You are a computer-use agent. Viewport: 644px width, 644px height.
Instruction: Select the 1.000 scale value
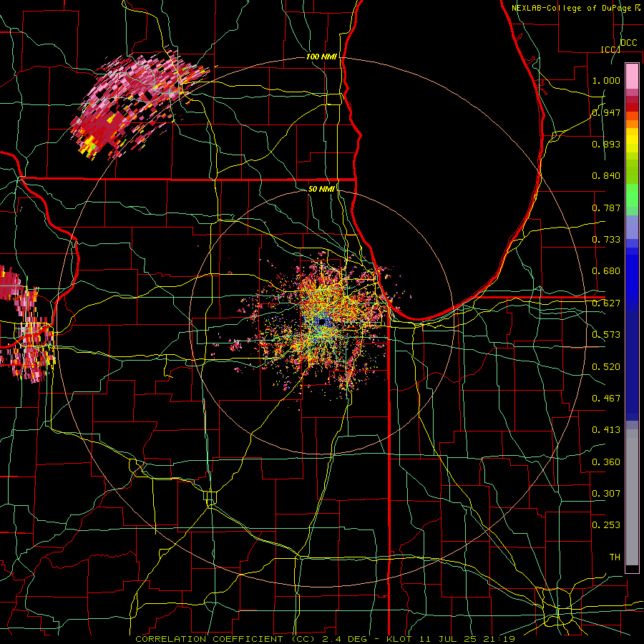[606, 80]
